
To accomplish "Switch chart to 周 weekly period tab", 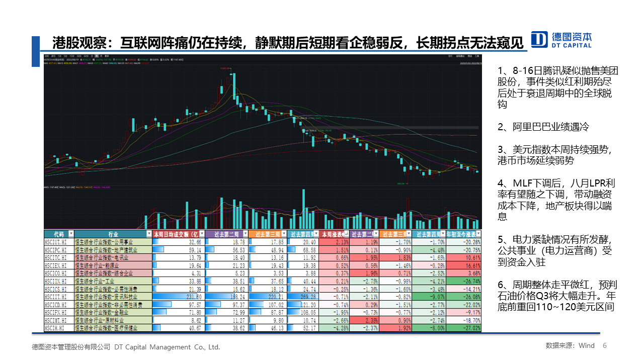I will (98, 56).
